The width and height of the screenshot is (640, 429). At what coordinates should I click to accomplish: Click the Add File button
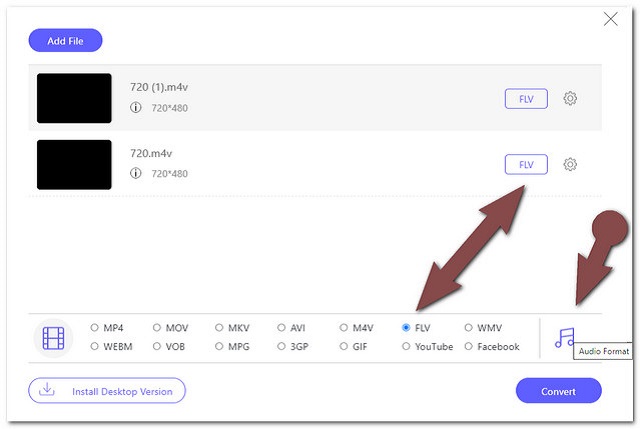(65, 40)
